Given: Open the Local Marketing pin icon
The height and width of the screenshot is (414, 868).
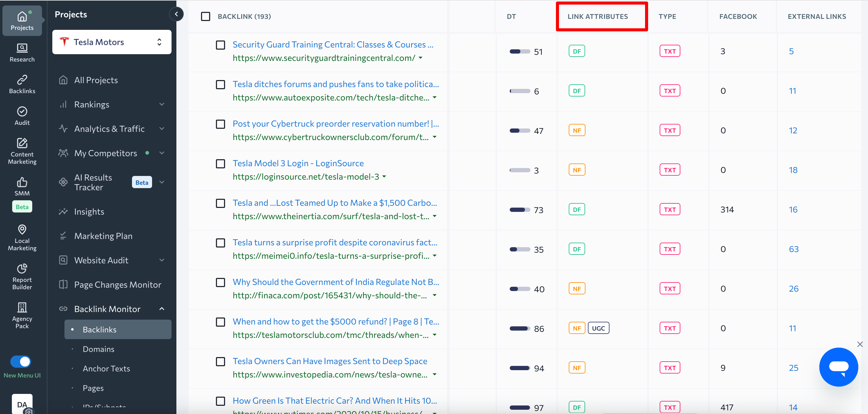Looking at the screenshot, I should click(22, 230).
